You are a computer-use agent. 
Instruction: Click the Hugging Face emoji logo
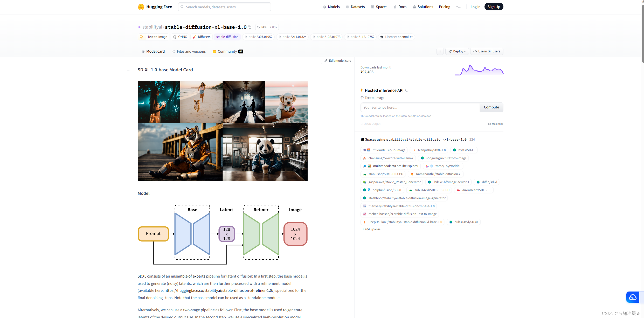(141, 7)
